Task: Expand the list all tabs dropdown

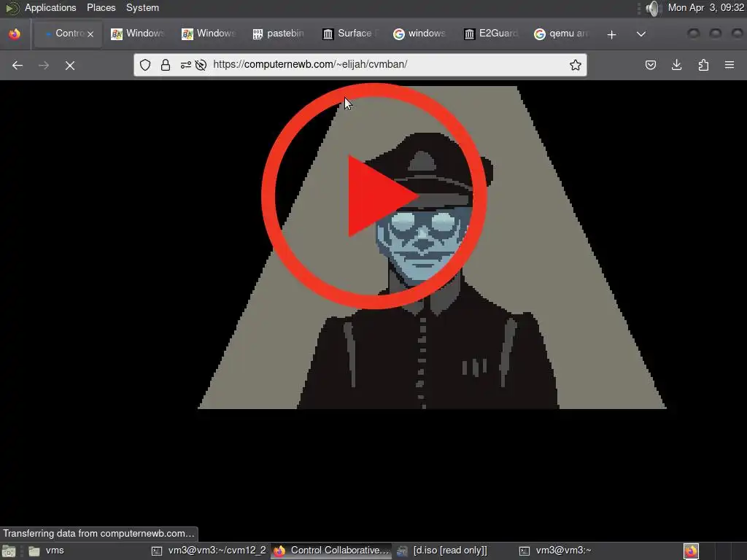Action: coord(641,34)
